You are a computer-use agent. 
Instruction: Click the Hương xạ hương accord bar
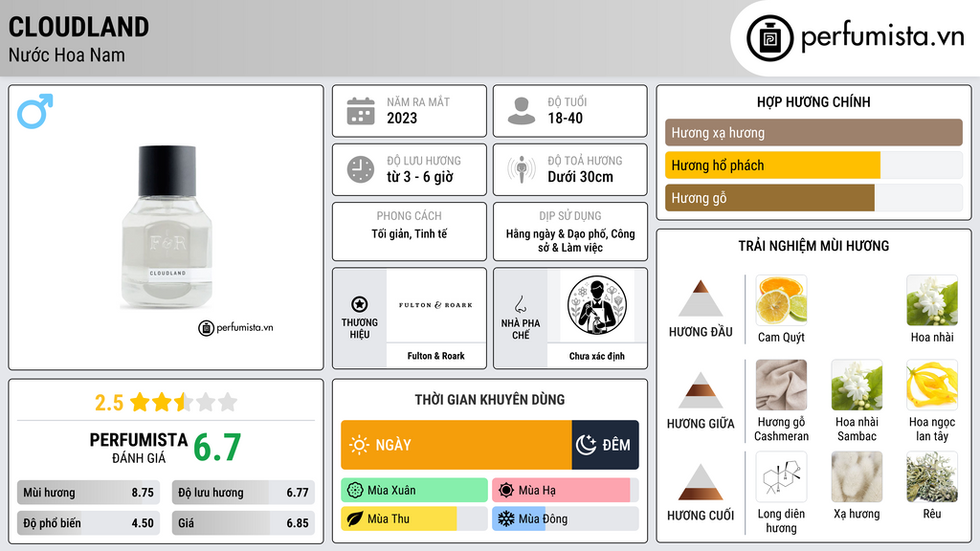tap(813, 132)
